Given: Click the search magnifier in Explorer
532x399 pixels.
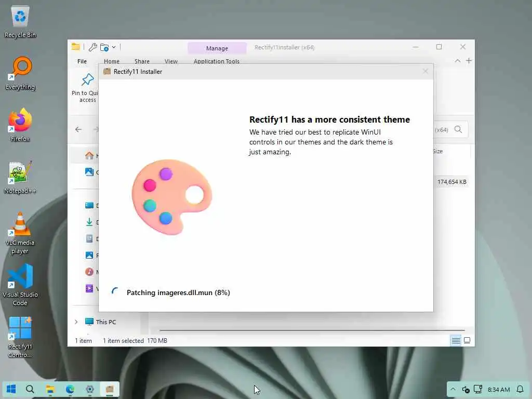Looking at the screenshot, I should point(458,129).
